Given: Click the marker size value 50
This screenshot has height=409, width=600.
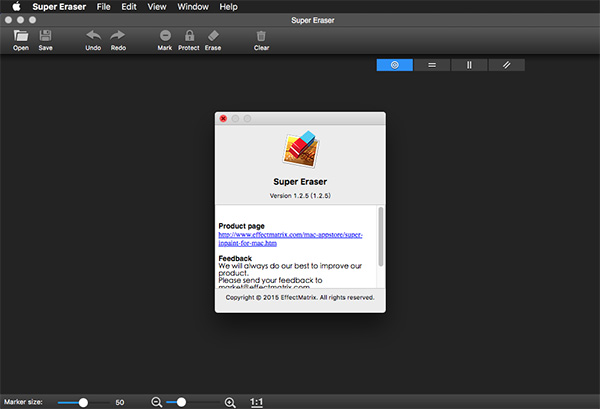Looking at the screenshot, I should click(x=120, y=402).
